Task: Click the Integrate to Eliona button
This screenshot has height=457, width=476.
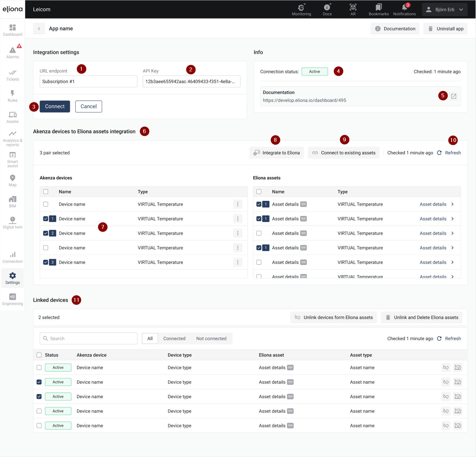Action: tap(277, 153)
